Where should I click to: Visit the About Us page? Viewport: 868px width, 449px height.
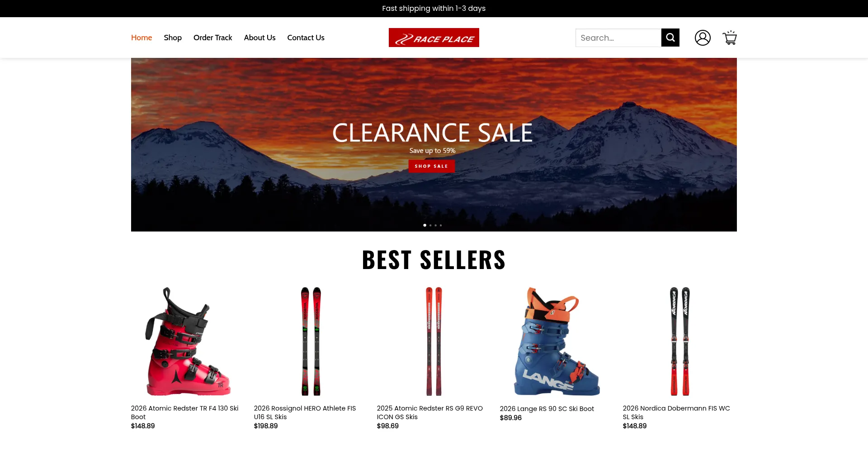259,38
